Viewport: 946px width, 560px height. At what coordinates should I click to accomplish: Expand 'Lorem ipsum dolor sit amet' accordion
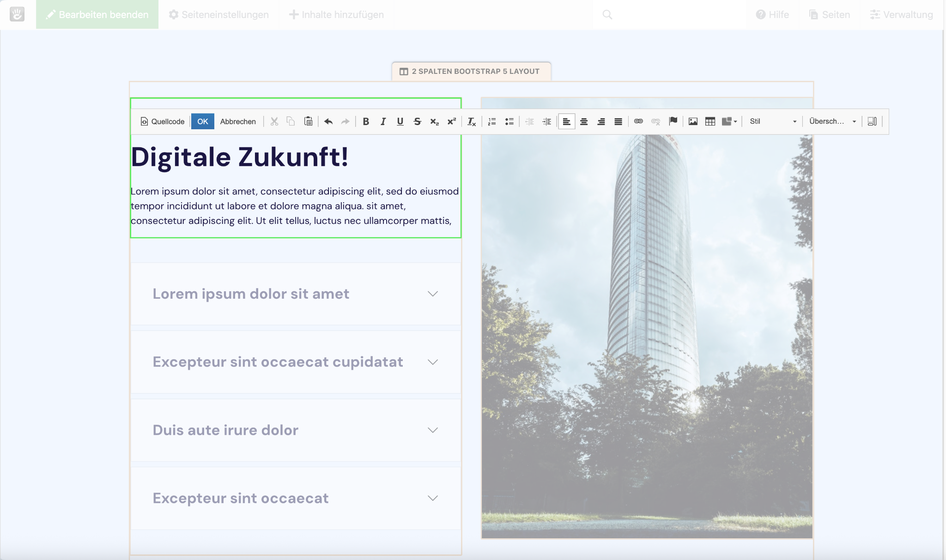coord(296,294)
